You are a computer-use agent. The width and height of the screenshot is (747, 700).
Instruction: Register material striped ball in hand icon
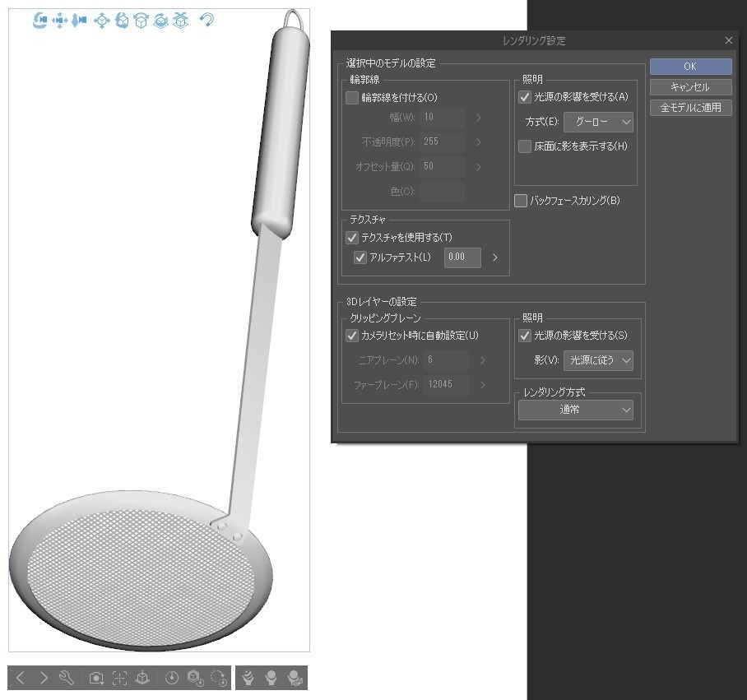(x=248, y=678)
